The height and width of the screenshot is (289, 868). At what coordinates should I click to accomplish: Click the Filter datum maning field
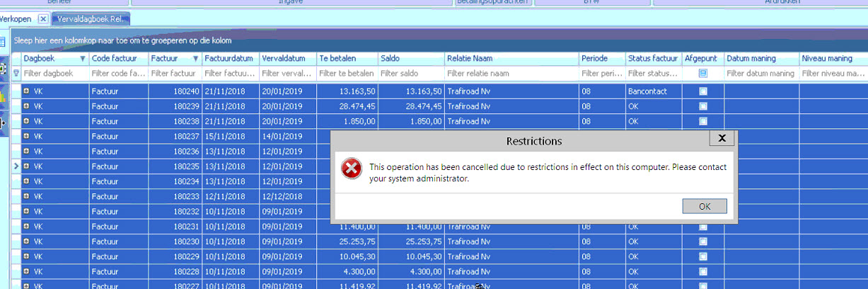tap(761, 73)
